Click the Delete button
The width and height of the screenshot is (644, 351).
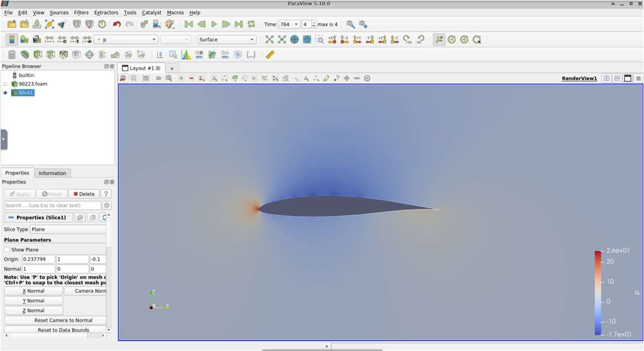click(x=84, y=194)
